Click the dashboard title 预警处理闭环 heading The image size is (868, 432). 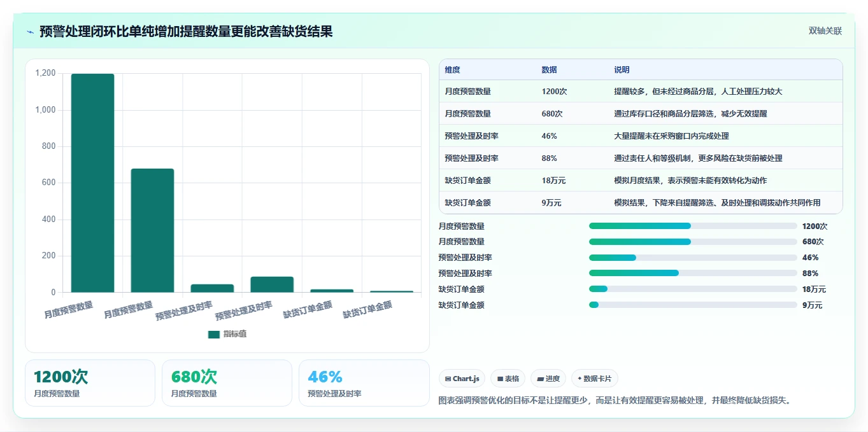click(x=186, y=31)
